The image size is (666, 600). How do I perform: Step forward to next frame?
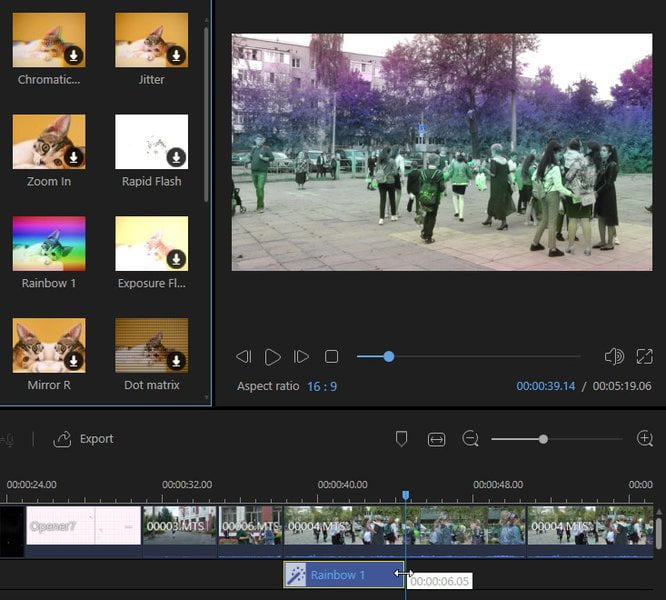coord(301,357)
